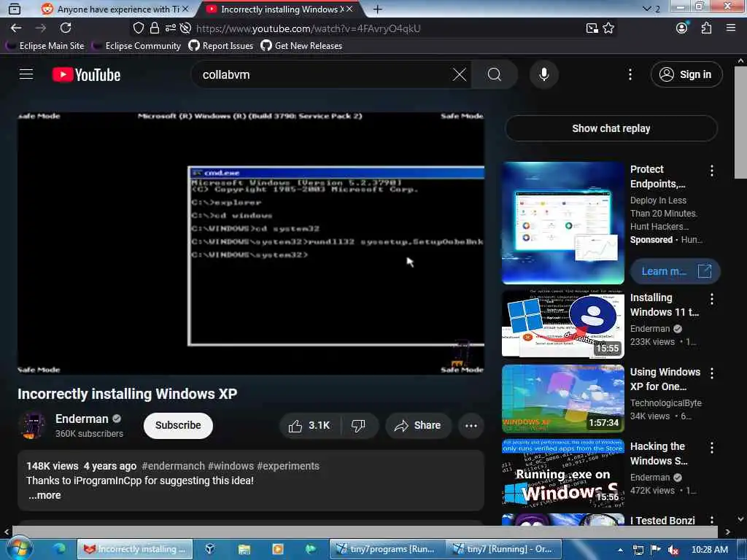
Task: Click Show chat replay
Action: (x=611, y=128)
